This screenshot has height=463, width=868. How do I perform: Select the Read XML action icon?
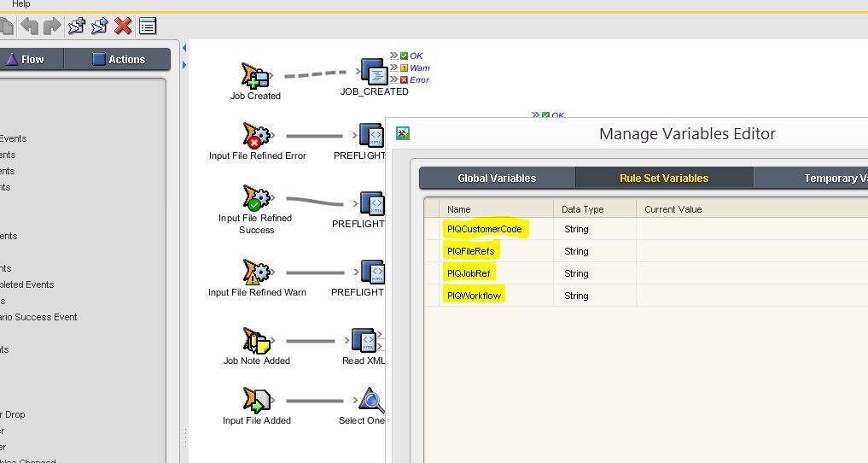(364, 340)
